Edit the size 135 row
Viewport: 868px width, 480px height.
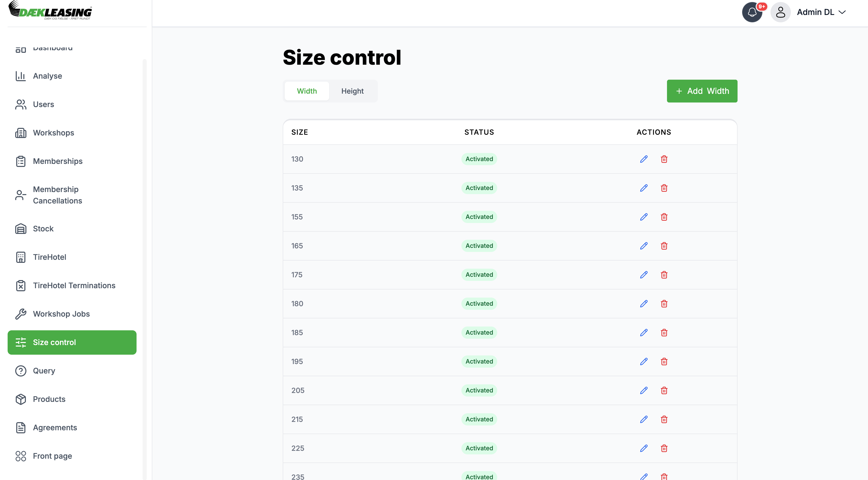coord(644,188)
